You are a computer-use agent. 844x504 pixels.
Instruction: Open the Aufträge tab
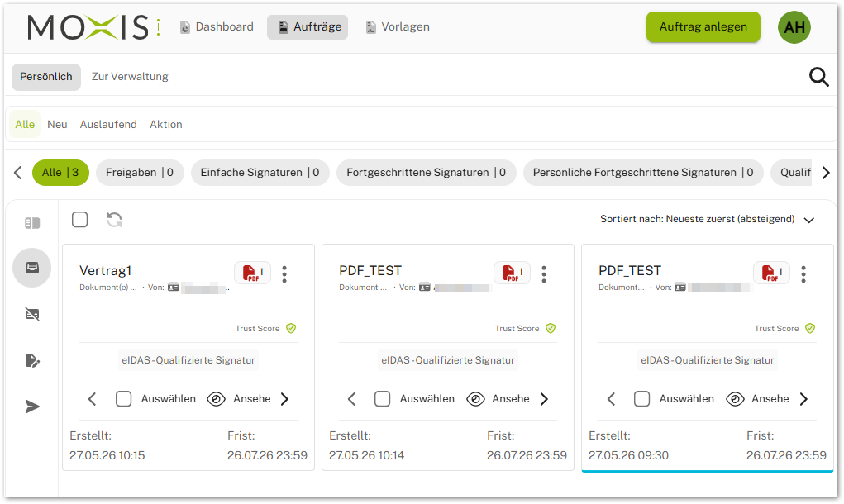pyautogui.click(x=308, y=27)
